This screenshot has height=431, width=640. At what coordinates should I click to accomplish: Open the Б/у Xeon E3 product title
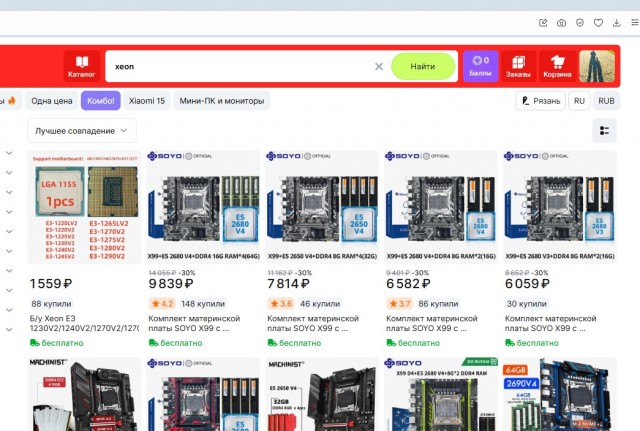tap(84, 323)
